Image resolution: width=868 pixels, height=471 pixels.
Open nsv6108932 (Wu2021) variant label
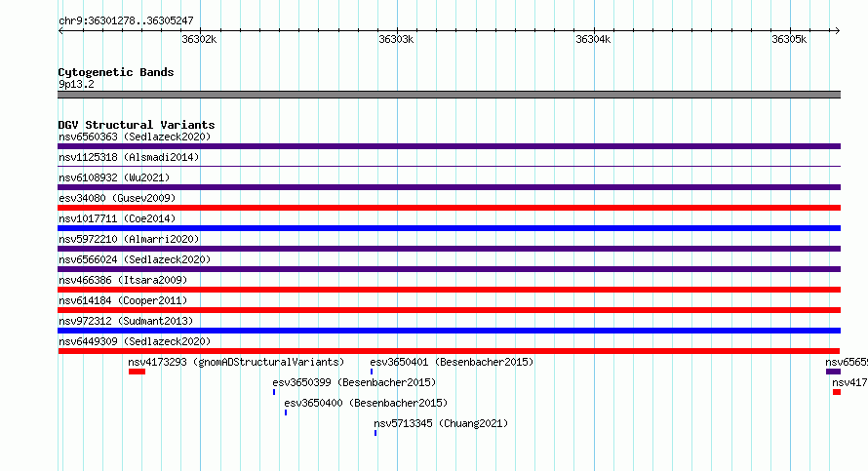(x=114, y=177)
